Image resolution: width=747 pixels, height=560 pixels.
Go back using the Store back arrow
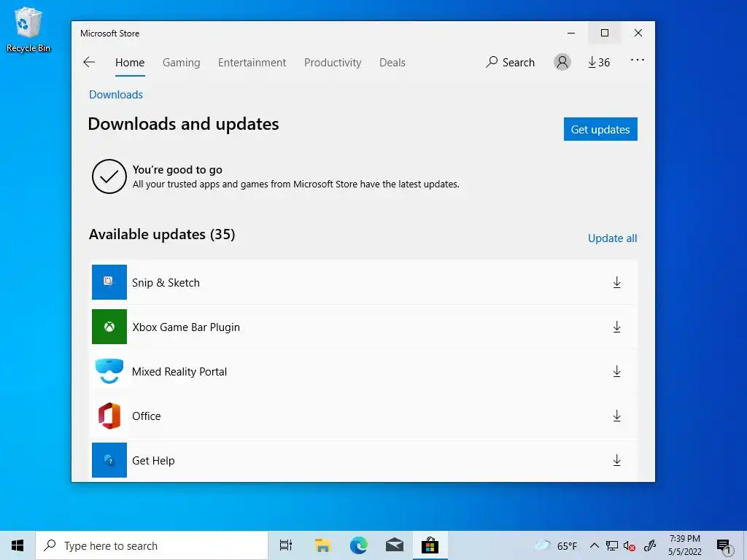[x=89, y=63]
